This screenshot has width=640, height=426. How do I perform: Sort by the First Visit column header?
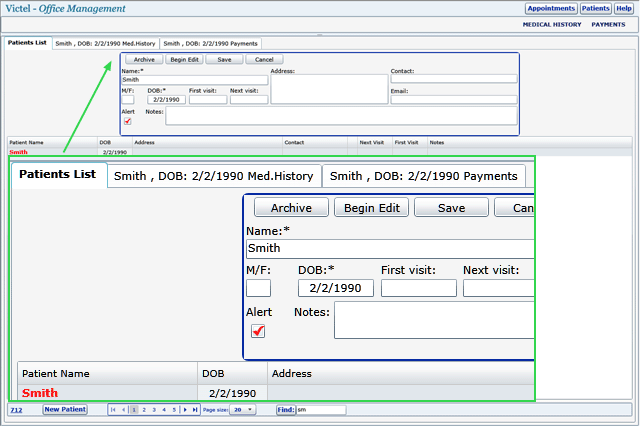pyautogui.click(x=410, y=142)
